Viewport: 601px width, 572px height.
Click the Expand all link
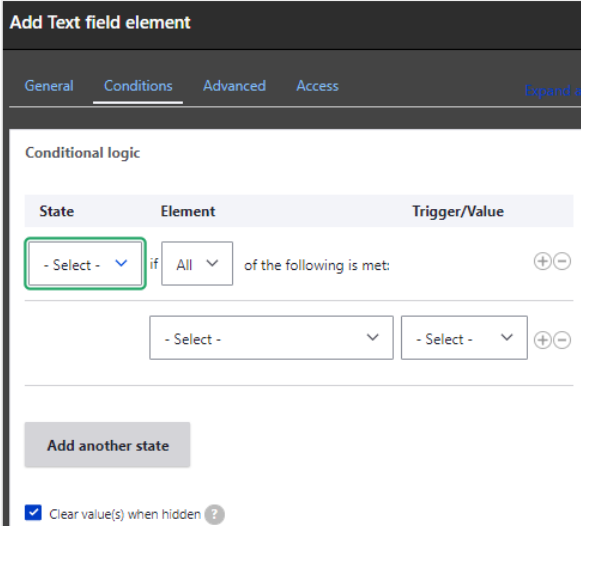[552, 91]
